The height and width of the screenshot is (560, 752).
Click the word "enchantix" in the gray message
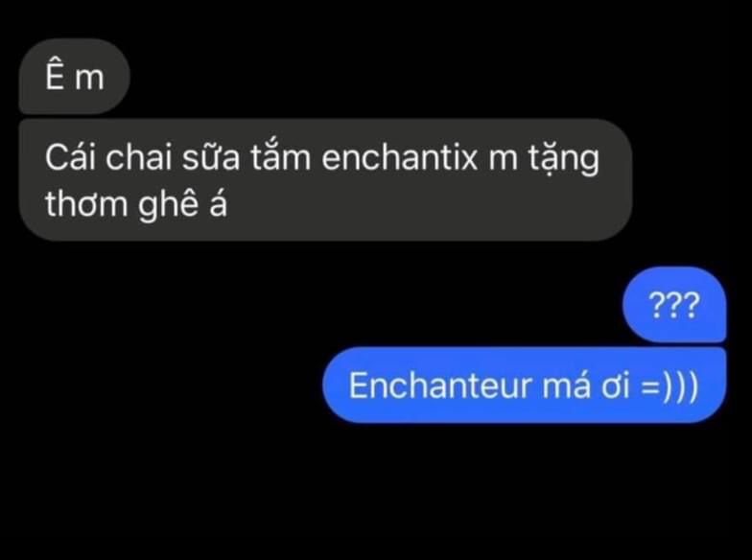pos(399,157)
